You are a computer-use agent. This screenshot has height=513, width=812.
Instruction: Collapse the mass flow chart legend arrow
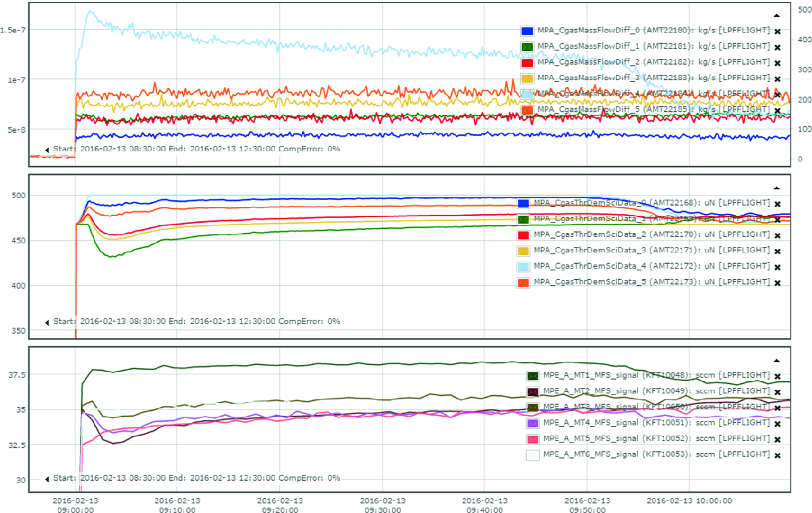tap(777, 16)
